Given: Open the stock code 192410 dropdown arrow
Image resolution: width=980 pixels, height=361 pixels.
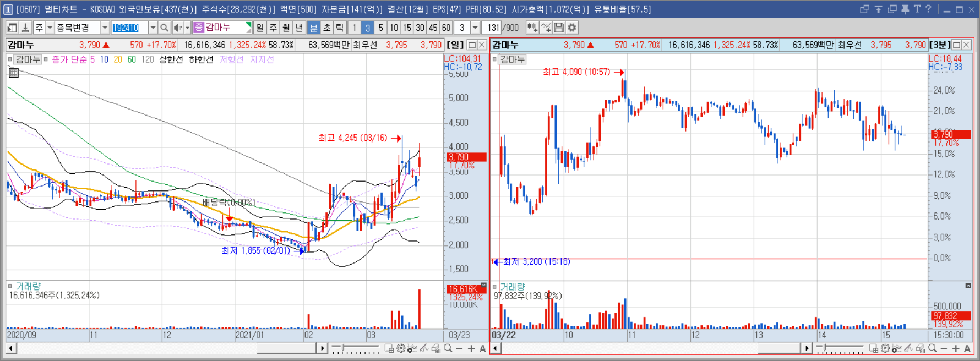Looking at the screenshot, I should (153, 28).
